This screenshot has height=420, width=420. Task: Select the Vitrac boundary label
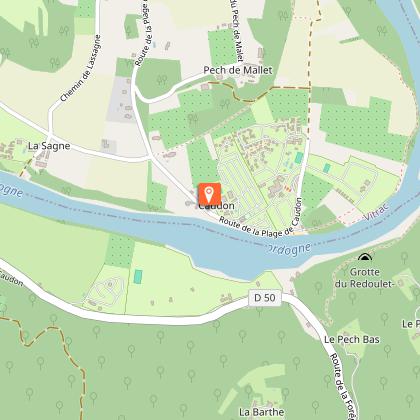point(376,211)
